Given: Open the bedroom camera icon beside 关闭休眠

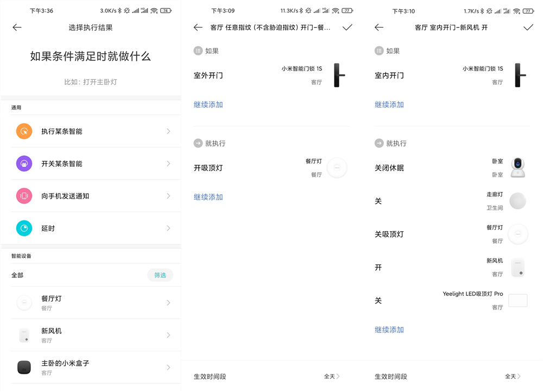Looking at the screenshot, I should pyautogui.click(x=517, y=167).
